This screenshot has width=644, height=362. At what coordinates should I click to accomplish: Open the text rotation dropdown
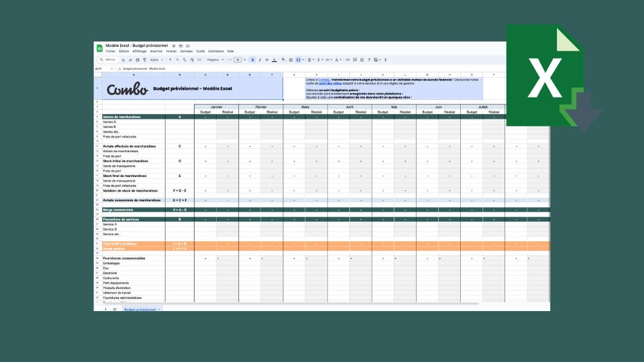click(x=337, y=60)
